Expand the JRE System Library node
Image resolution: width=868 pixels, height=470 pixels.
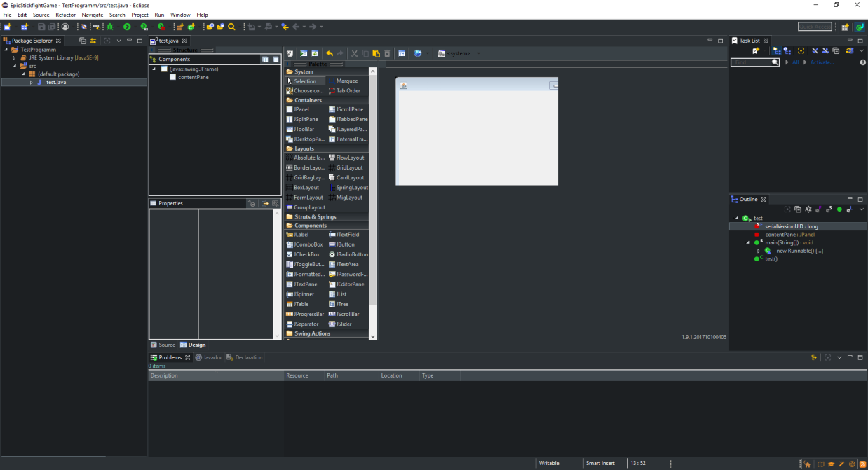point(14,58)
